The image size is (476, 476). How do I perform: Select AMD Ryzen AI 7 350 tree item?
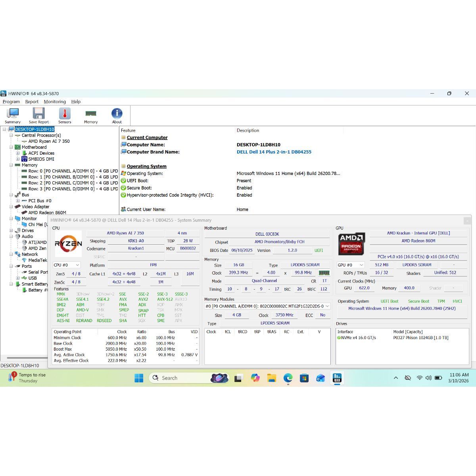[x=49, y=141]
